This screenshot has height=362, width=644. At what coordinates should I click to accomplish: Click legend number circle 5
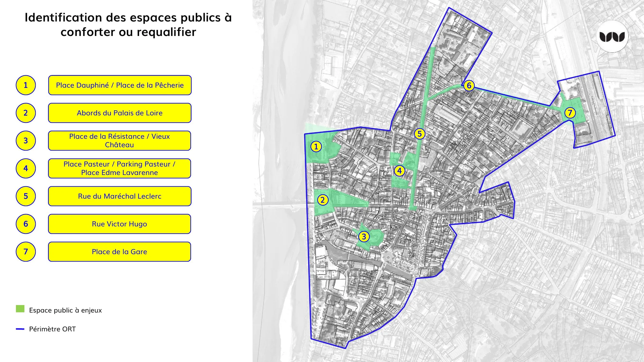26,196
